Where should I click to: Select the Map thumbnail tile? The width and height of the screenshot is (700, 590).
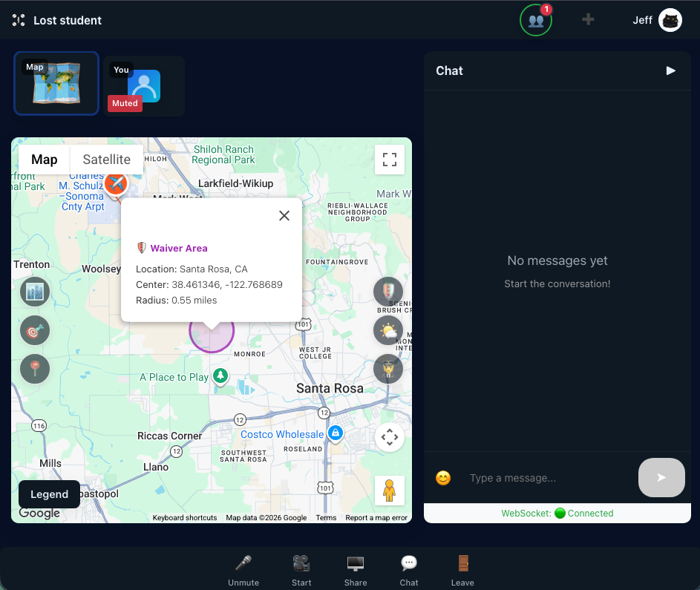(56, 83)
